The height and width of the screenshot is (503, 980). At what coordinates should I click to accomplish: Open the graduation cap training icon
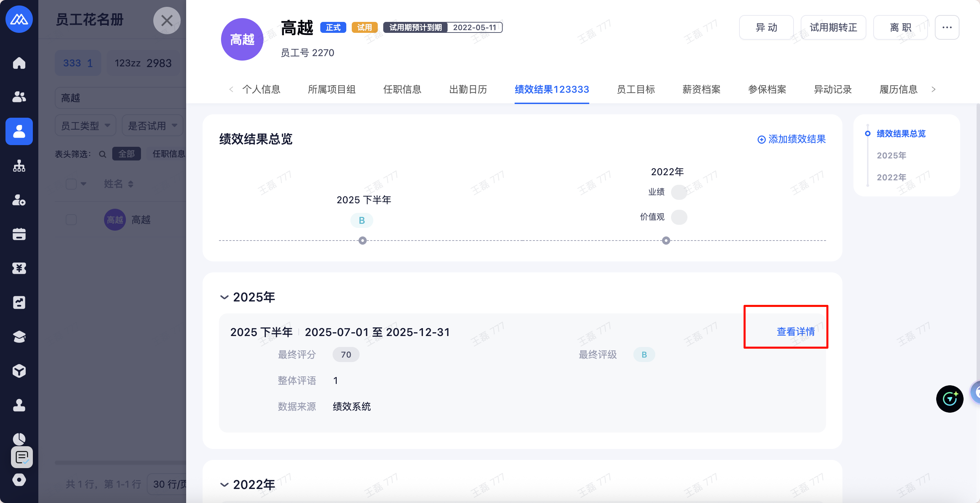point(19,336)
